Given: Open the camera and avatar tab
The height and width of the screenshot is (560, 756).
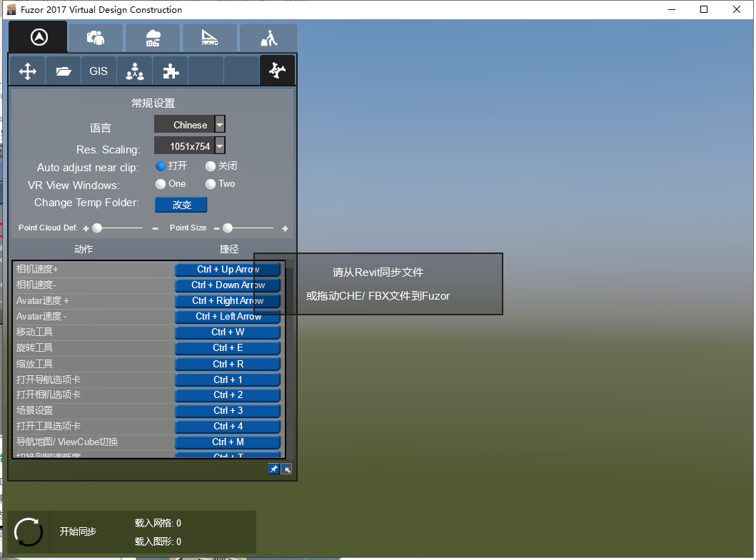Looking at the screenshot, I should (96, 38).
